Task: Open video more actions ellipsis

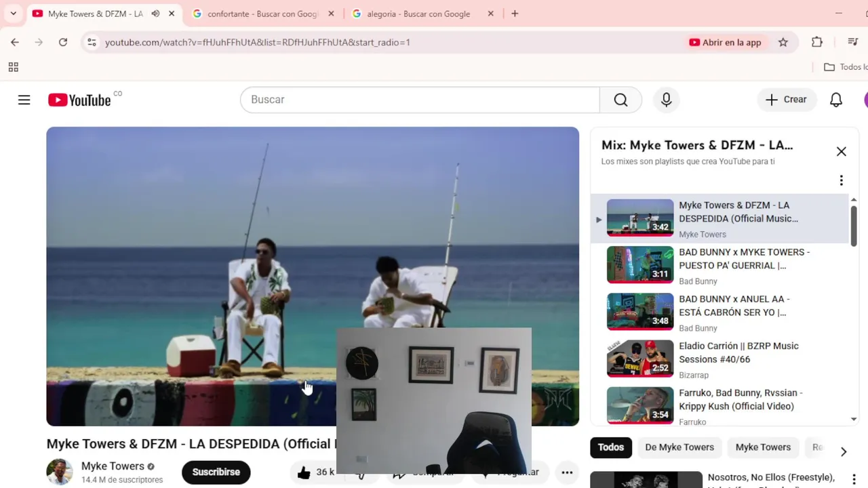Action: pos(567,472)
